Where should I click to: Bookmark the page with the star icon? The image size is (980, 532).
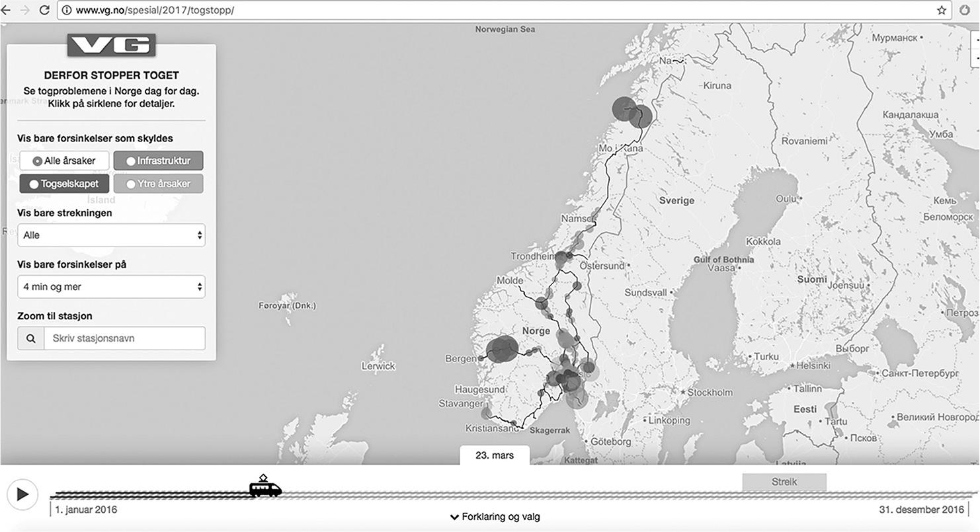click(x=941, y=10)
